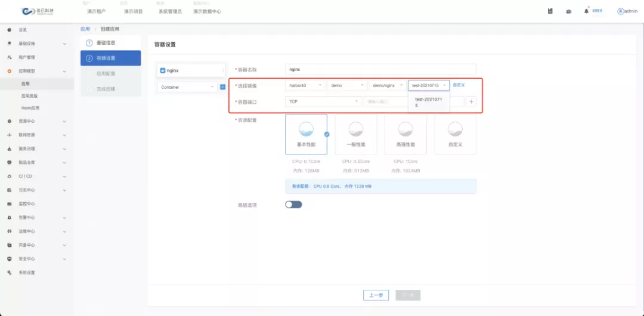Click the 监控中心 monitoring center icon
Image resolution: width=644 pixels, height=316 pixels.
point(9,204)
